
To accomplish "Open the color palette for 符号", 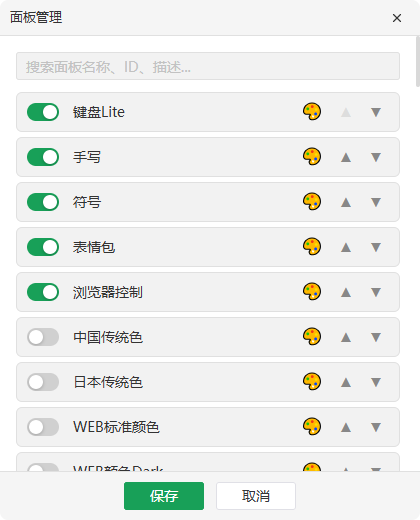I will point(312,202).
